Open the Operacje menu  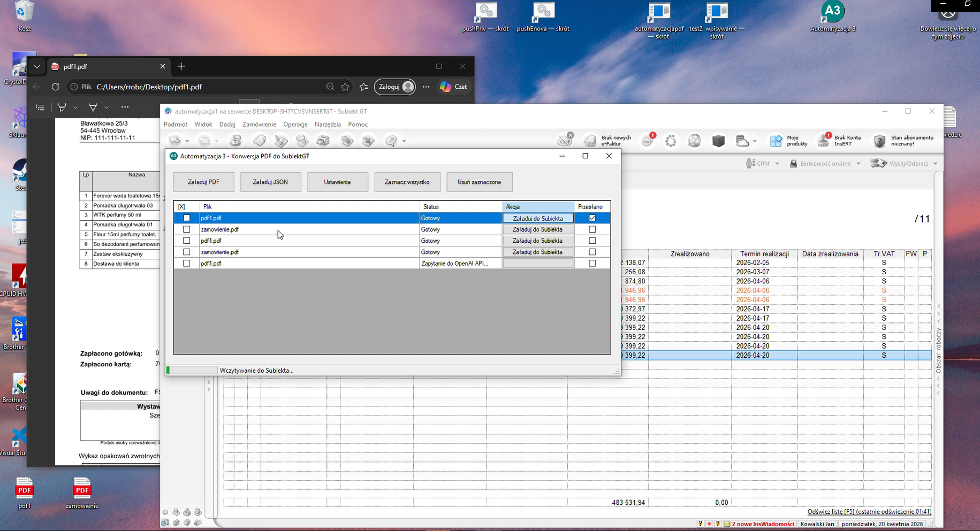click(x=295, y=124)
